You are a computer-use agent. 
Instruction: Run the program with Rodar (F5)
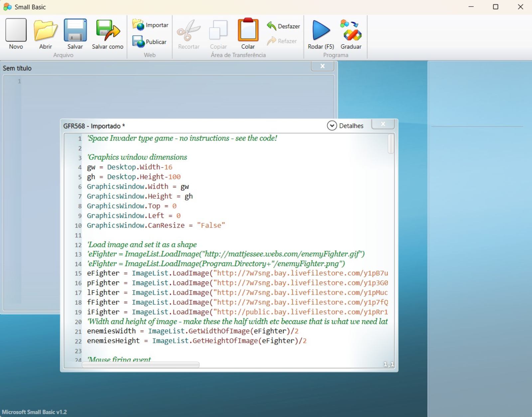pyautogui.click(x=321, y=34)
